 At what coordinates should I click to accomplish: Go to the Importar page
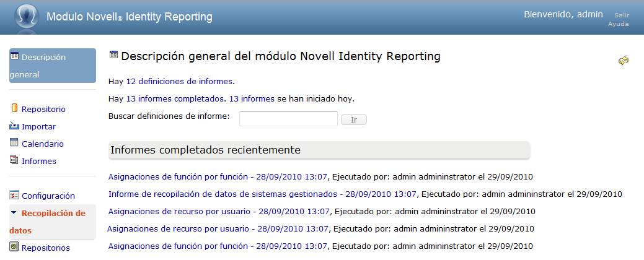(x=38, y=127)
